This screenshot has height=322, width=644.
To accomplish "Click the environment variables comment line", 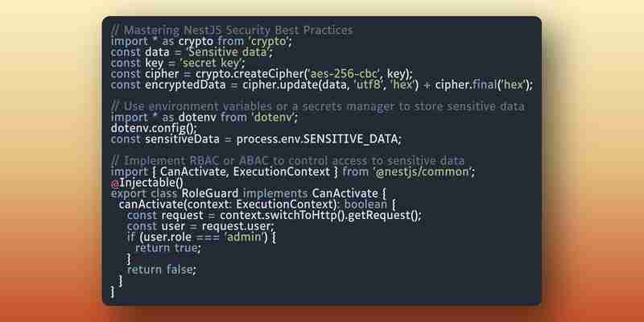I will point(317,107).
